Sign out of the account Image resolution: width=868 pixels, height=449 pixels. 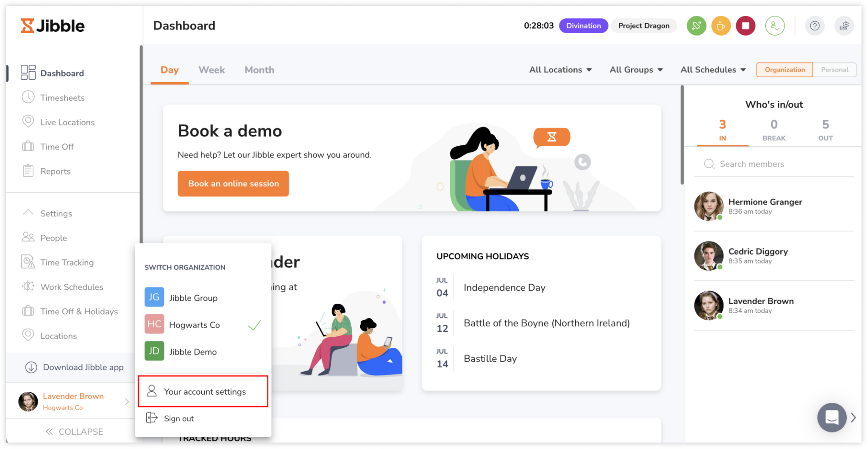click(178, 418)
